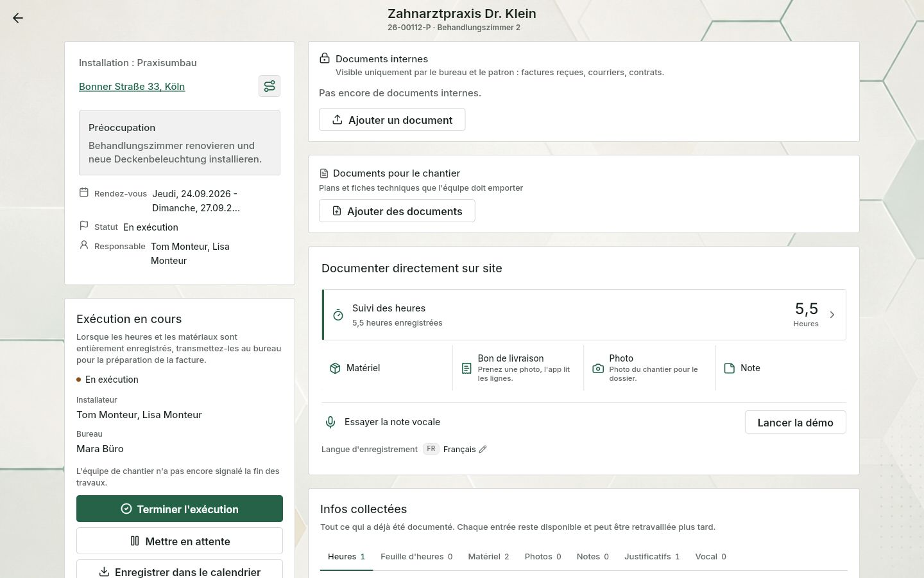The image size is (924, 578).
Task: Switch to the Heures tab
Action: [346, 557]
